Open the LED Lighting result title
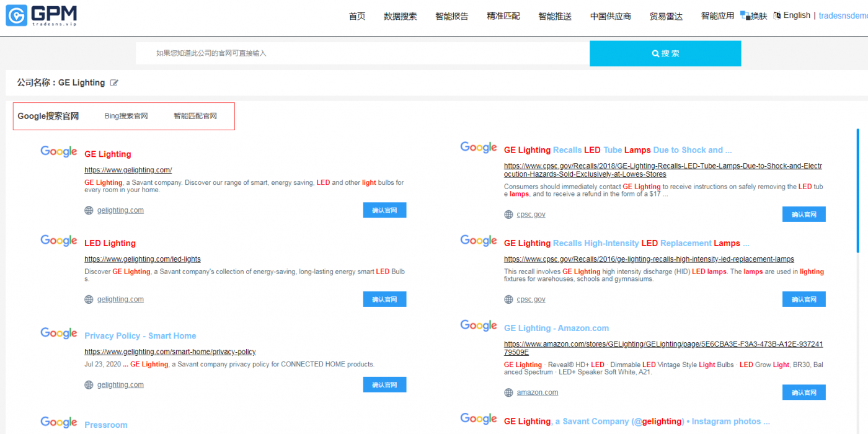868x434 pixels. click(x=110, y=244)
